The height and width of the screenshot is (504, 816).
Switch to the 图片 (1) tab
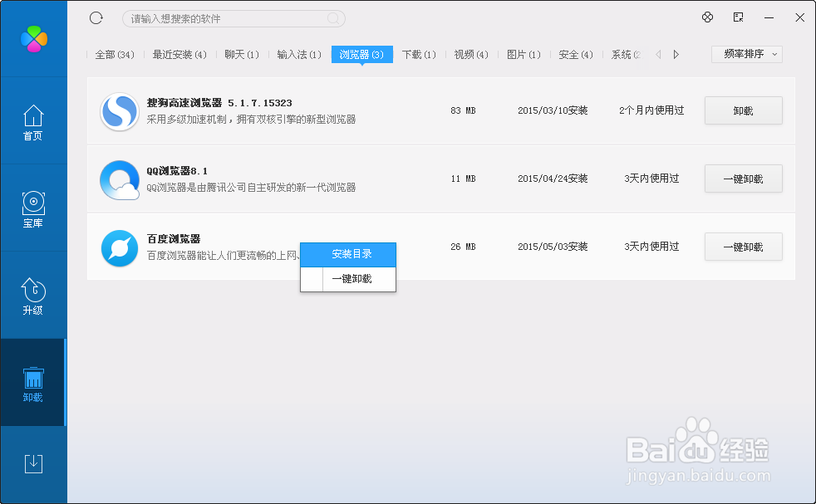(524, 55)
